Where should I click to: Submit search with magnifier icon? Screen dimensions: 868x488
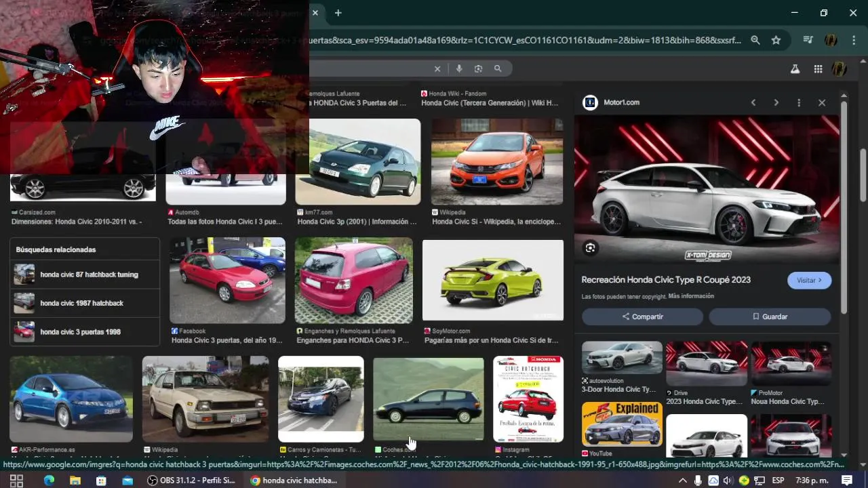tap(498, 69)
